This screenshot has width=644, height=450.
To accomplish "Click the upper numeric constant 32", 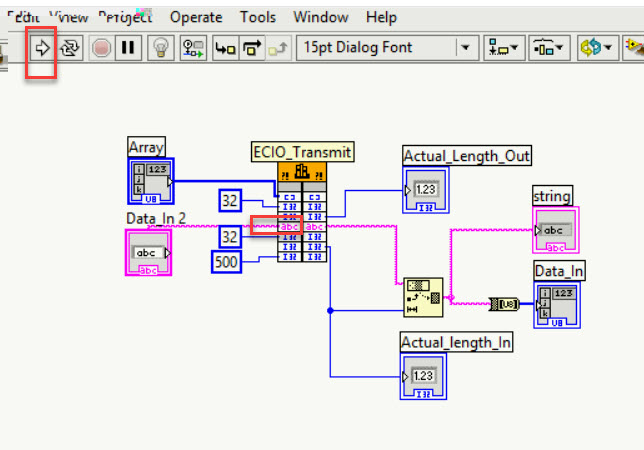I will [x=230, y=200].
